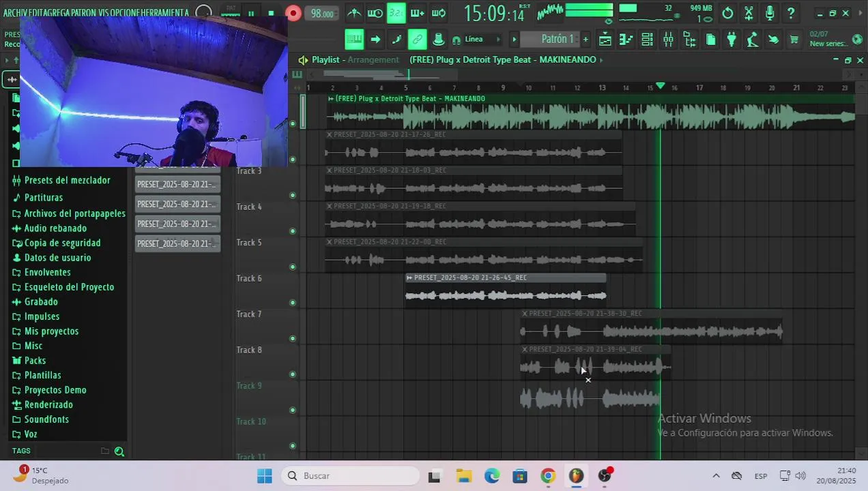
Task: Toggle typing keyboard to piano icon
Action: (x=353, y=40)
